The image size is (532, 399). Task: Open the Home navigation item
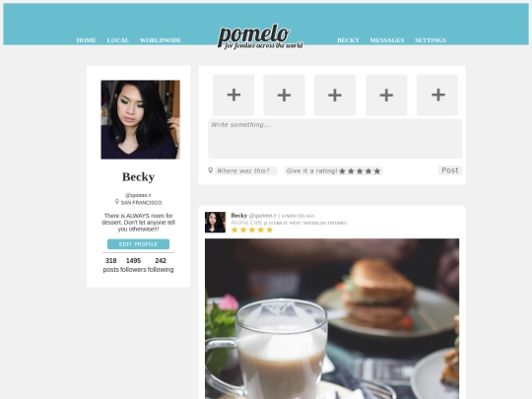click(86, 40)
